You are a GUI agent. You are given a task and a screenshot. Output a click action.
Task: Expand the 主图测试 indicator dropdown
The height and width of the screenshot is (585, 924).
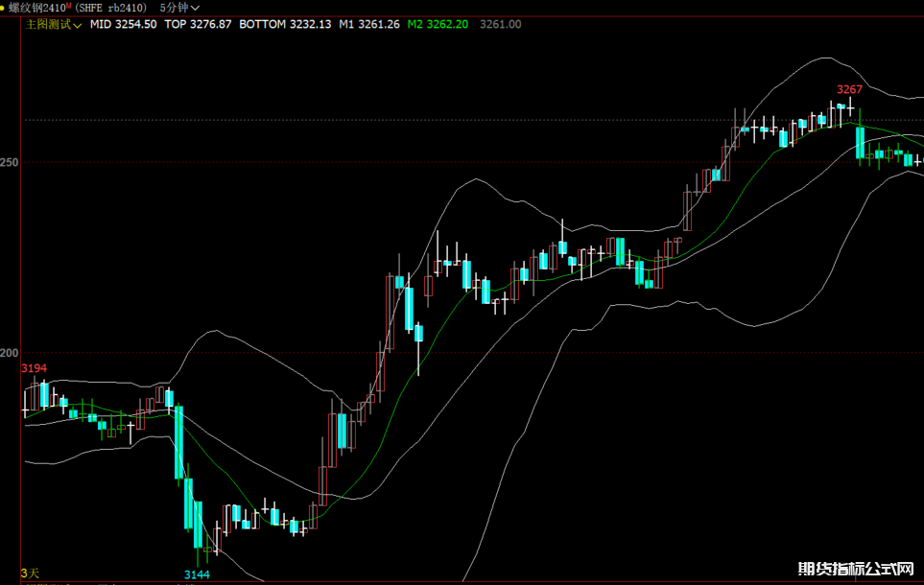click(x=54, y=25)
